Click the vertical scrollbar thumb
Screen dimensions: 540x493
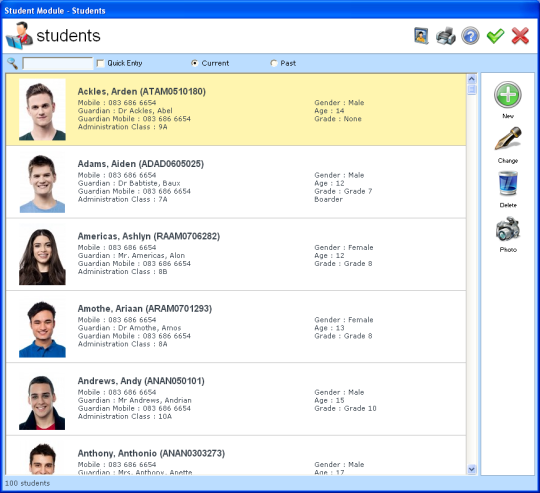(x=471, y=90)
